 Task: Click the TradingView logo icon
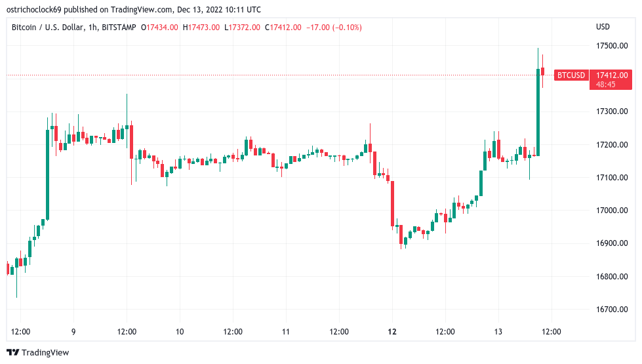12,353
